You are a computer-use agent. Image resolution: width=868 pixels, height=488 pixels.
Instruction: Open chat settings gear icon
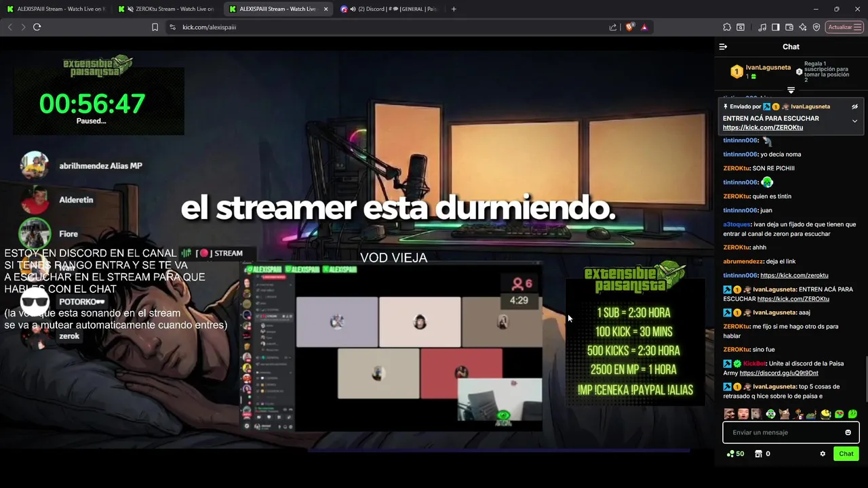(x=823, y=453)
